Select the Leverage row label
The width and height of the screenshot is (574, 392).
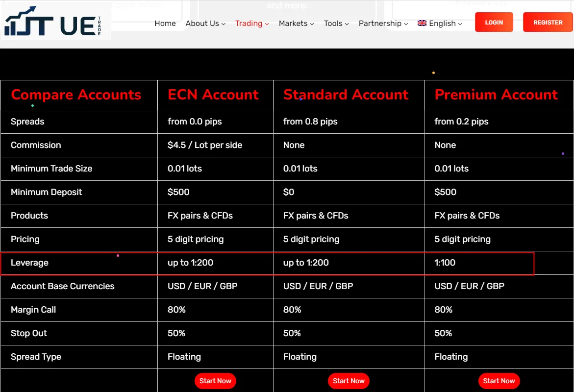pyautogui.click(x=29, y=263)
